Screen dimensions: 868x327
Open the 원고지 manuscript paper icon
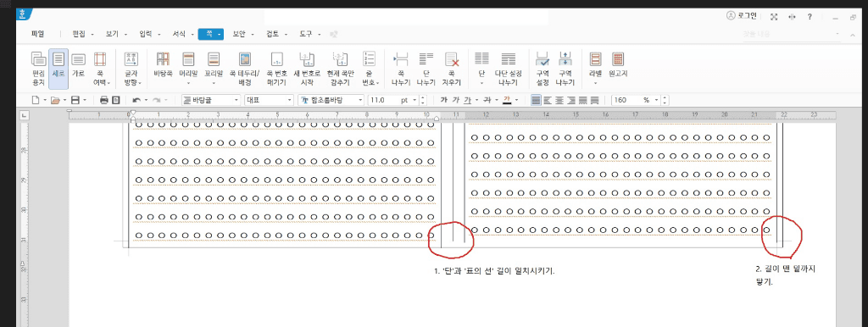point(618,64)
